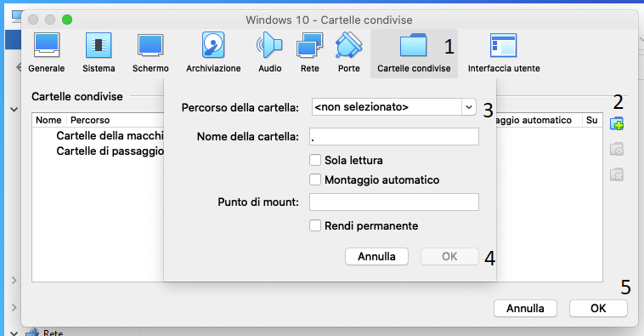Select the Cartelle condivise section
The image size is (644, 336).
point(414,53)
